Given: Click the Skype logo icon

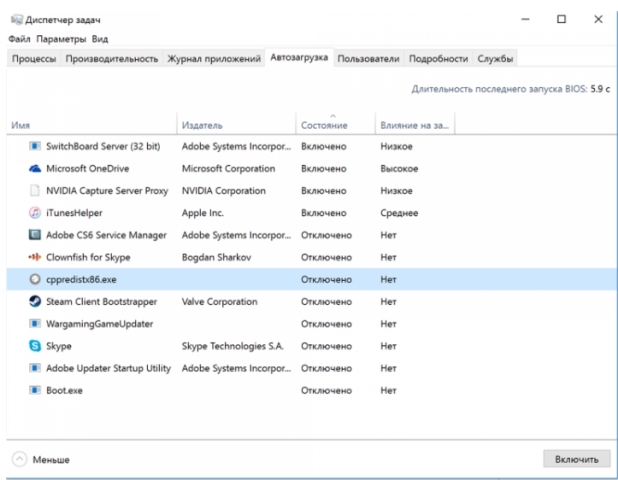Looking at the screenshot, I should point(35,346).
